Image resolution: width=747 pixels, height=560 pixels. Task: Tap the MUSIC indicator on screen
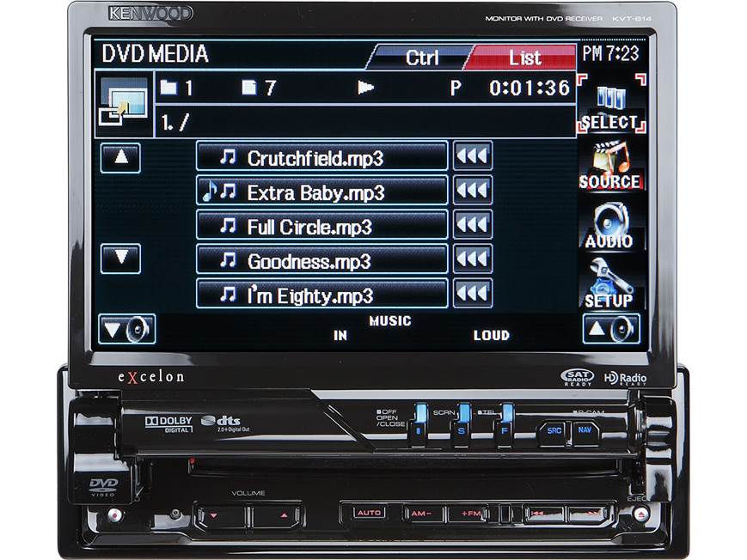click(389, 321)
